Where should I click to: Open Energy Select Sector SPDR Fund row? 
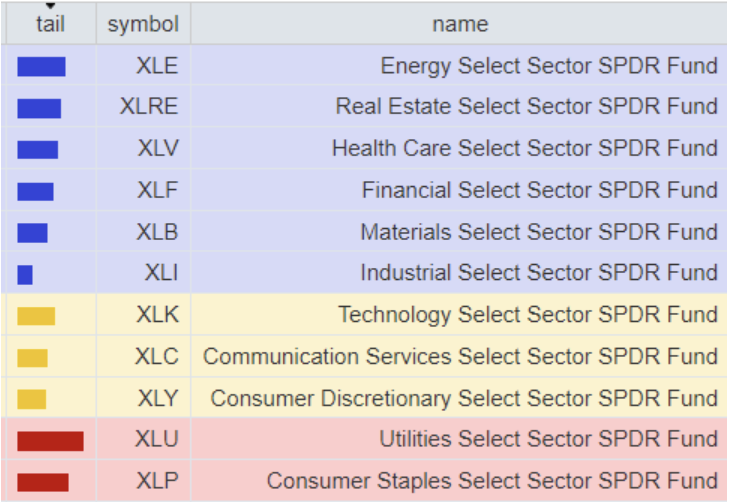coord(549,66)
